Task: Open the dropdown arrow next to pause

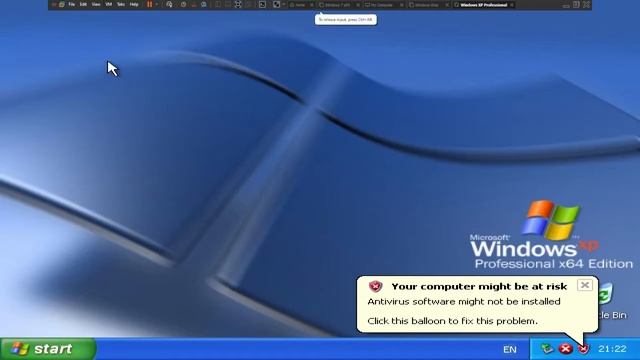Action: (x=157, y=4)
